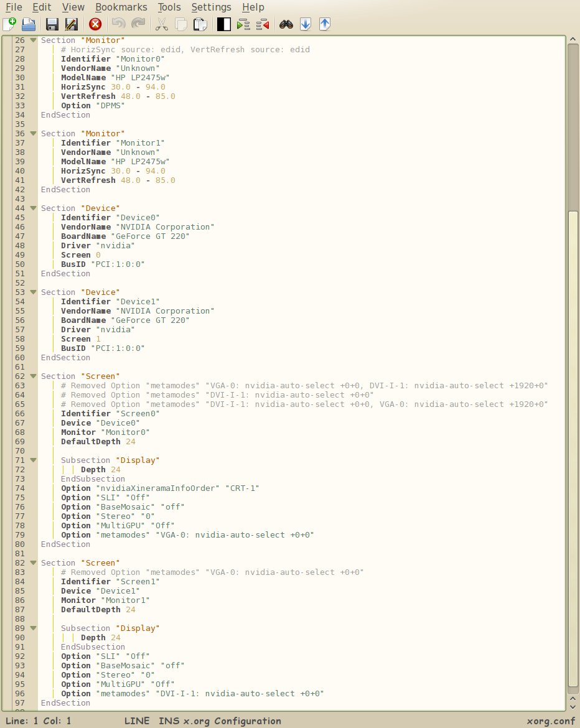Screen dimensions: 580x728
Task: Click DefaultDepth 24 on line 87
Action: 98,610
